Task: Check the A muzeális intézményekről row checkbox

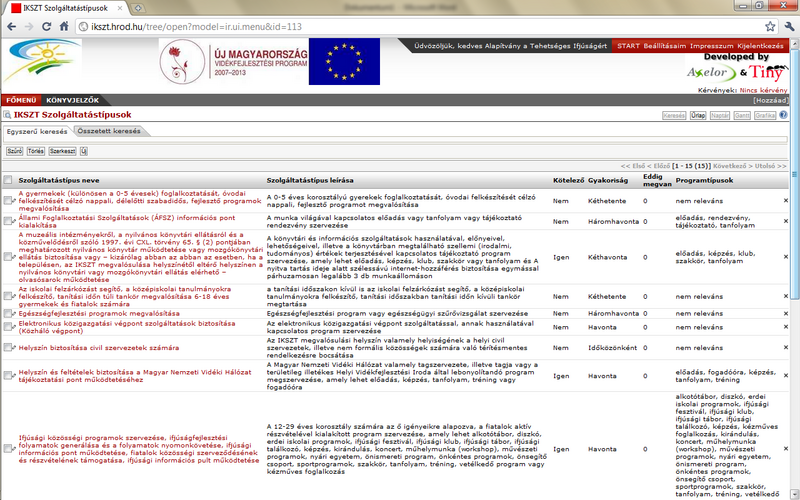Action: (x=7, y=257)
